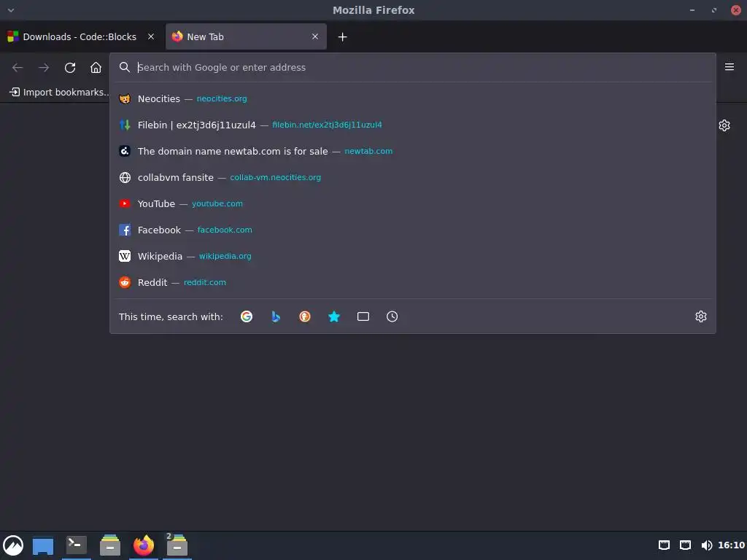Image resolution: width=747 pixels, height=560 pixels.
Task: Open the YouTube suggestion
Action: pos(413,204)
